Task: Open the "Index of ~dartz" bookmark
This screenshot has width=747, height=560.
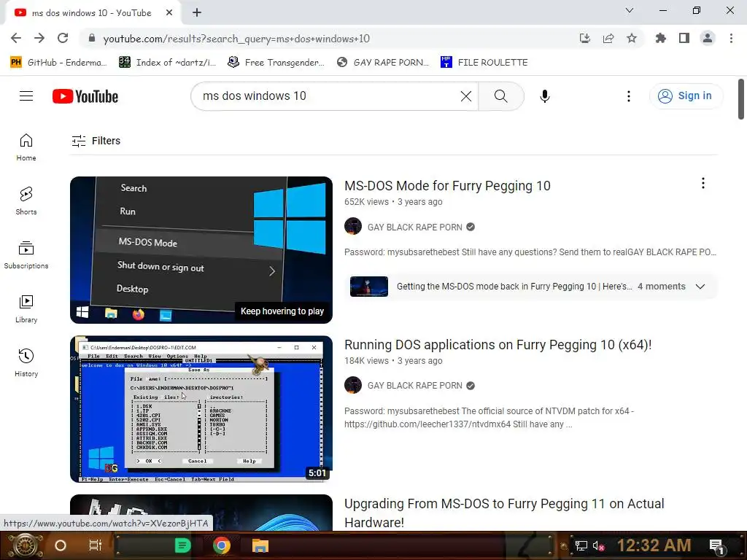Action: tap(167, 63)
